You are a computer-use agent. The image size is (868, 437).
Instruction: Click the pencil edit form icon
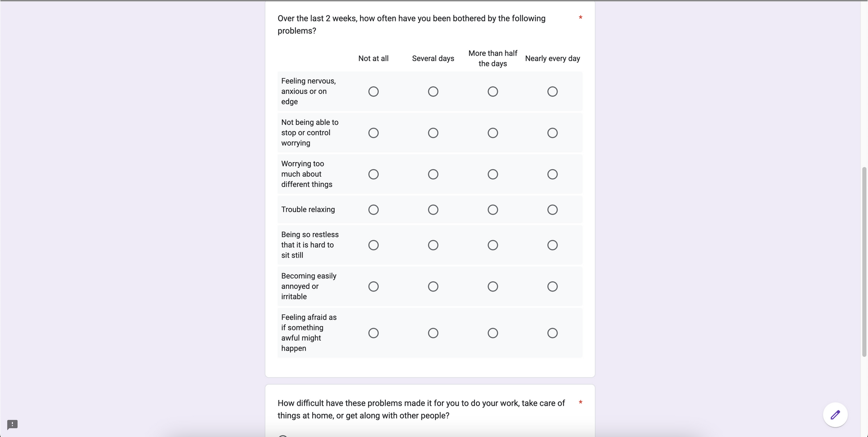[x=835, y=415]
